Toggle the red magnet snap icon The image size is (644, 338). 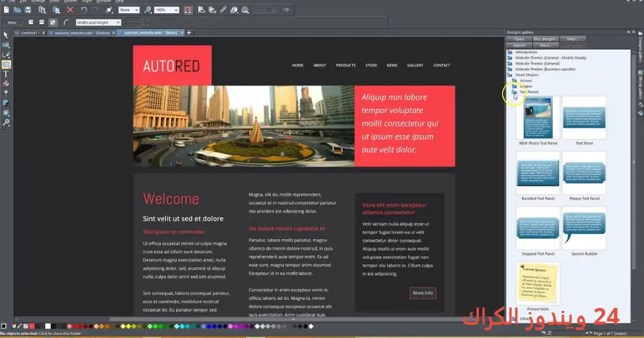pos(187,10)
